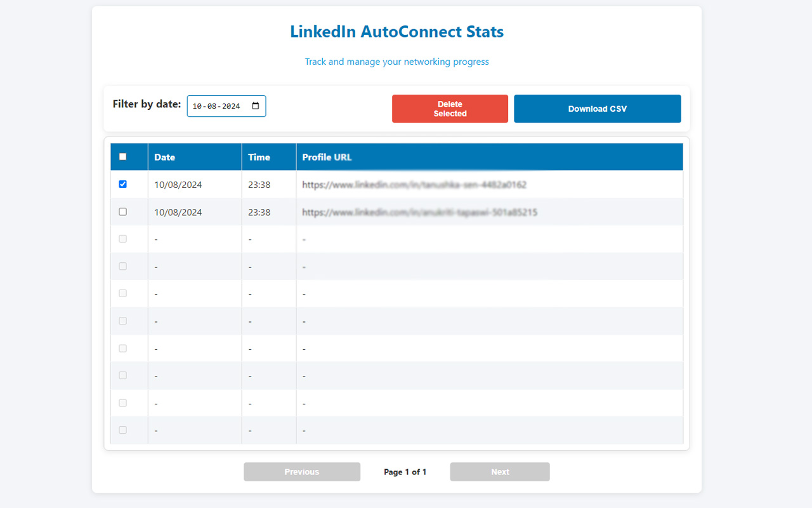The width and height of the screenshot is (812, 508).
Task: Click the anukriti-tapaswi profile URL
Action: tap(420, 212)
